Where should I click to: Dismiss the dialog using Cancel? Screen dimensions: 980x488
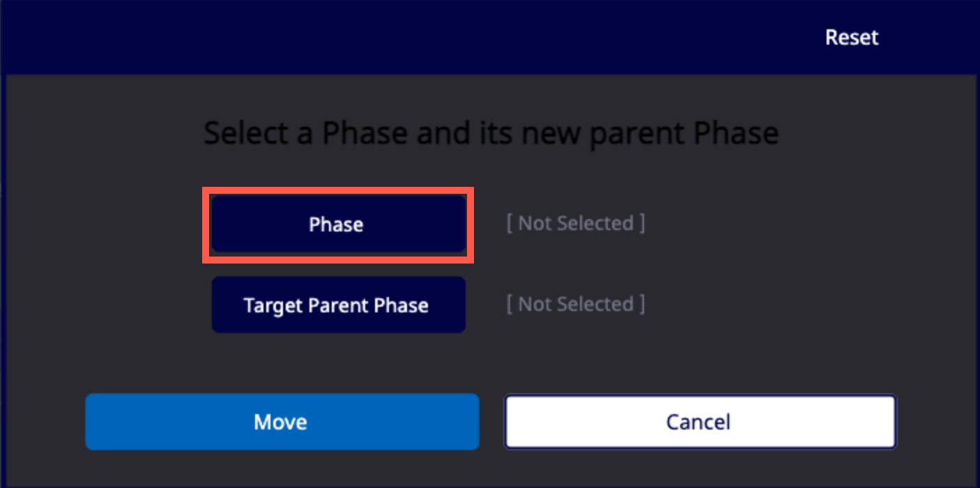pos(700,422)
